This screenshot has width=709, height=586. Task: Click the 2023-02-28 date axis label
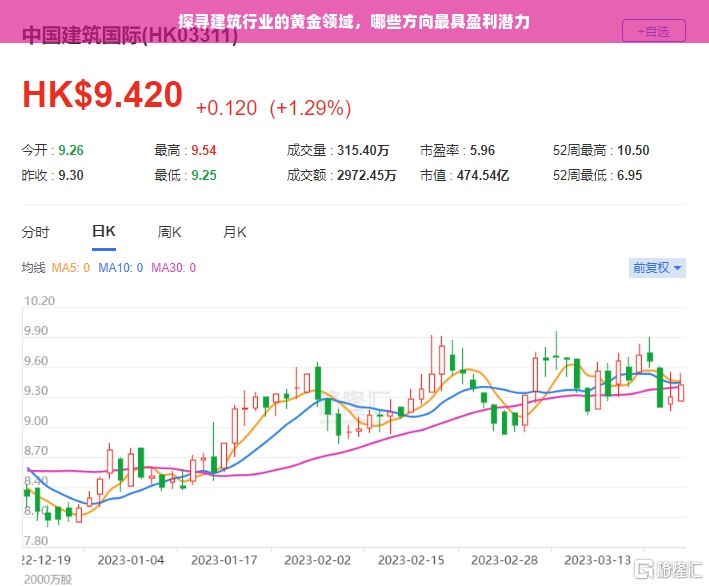pyautogui.click(x=505, y=560)
